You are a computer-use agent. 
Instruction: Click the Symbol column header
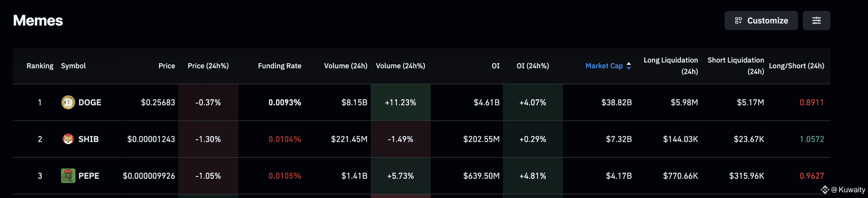pos(73,66)
